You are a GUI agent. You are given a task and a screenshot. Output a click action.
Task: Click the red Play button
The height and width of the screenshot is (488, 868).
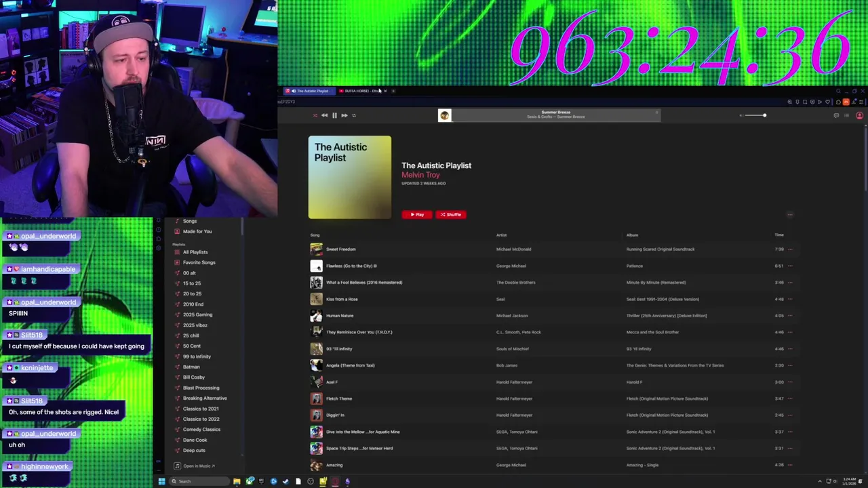coord(416,214)
